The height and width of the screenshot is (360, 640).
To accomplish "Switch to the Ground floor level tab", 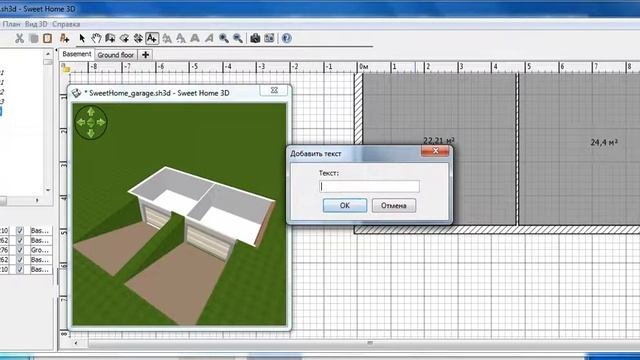I will pos(116,55).
